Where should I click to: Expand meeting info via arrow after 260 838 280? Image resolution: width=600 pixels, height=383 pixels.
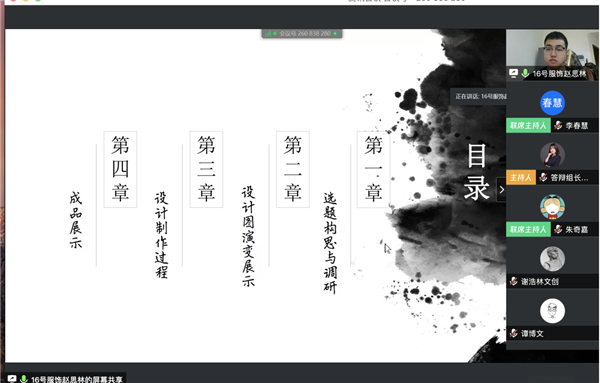(336, 34)
